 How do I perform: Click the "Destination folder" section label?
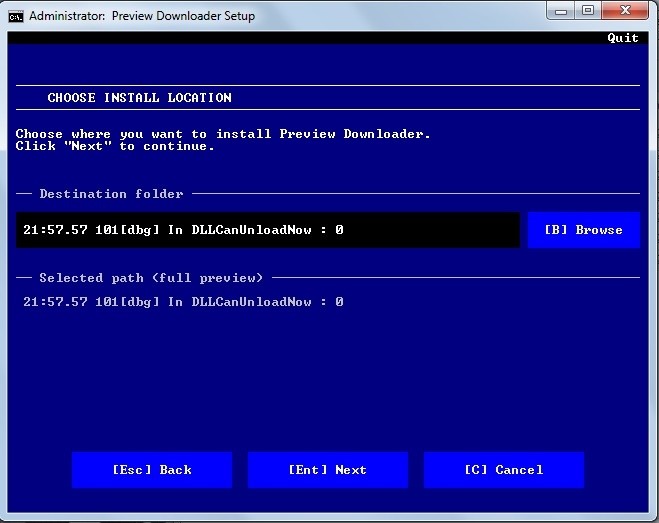coord(111,194)
